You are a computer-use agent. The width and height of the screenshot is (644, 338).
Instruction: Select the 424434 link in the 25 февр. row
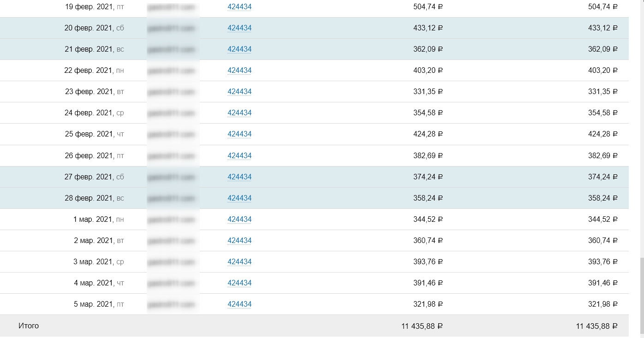(x=239, y=134)
